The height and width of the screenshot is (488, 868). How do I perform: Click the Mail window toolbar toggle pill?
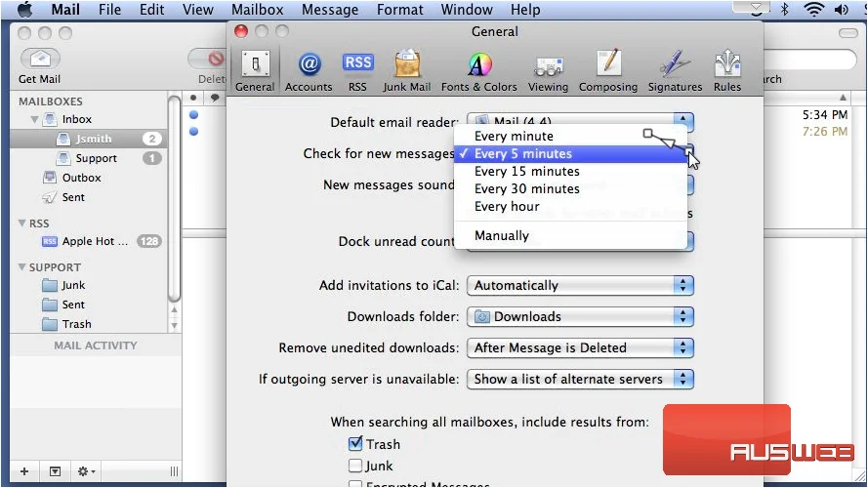[848, 33]
